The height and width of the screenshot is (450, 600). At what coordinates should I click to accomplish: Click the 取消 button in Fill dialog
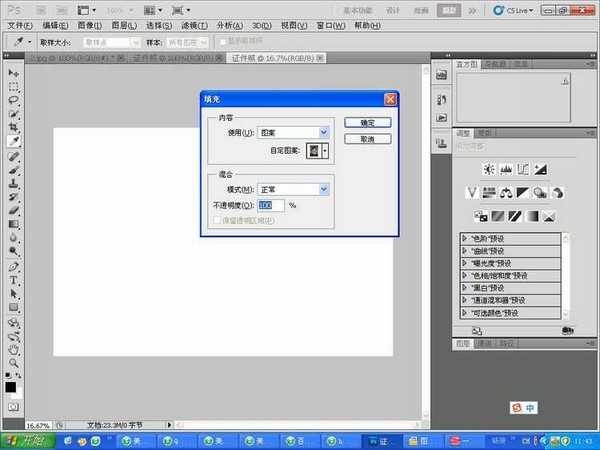(x=367, y=139)
